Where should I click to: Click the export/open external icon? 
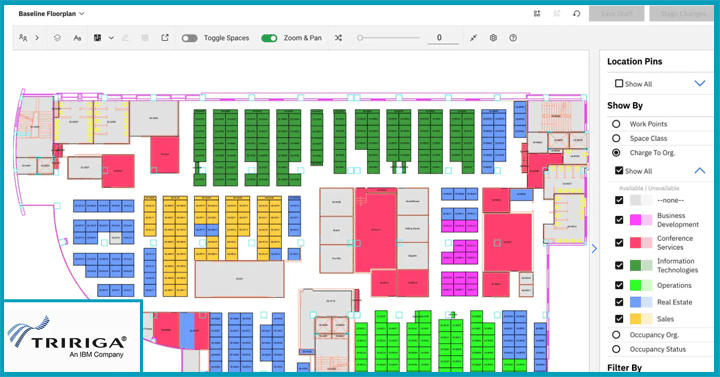pos(165,38)
